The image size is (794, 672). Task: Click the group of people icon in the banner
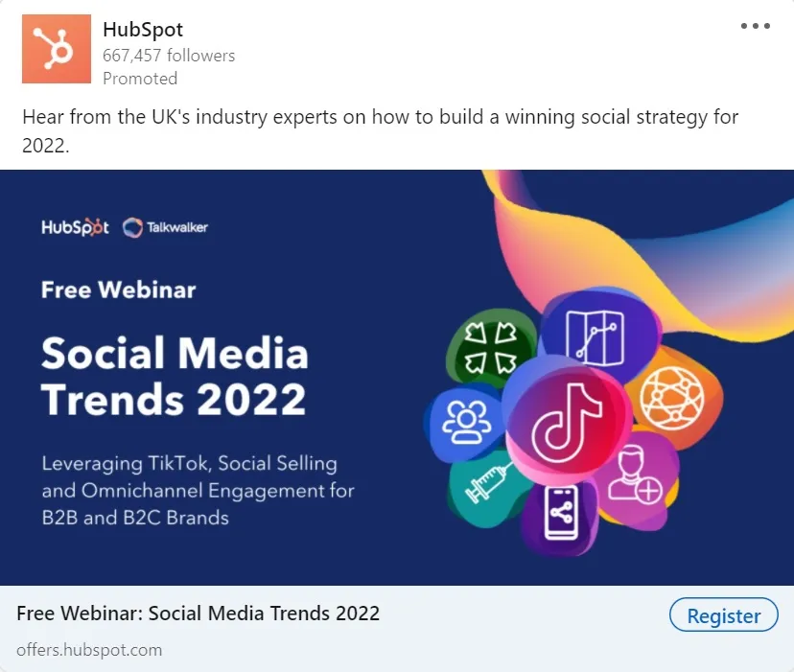466,422
